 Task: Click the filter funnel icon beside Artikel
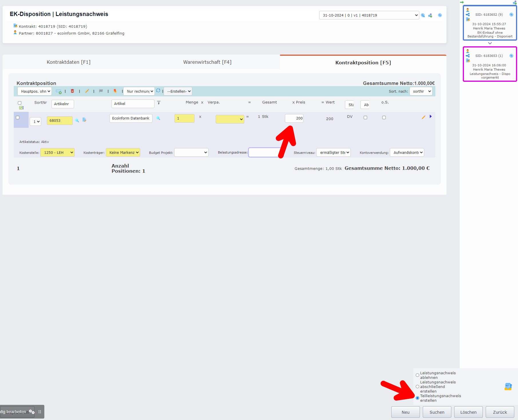159,103
